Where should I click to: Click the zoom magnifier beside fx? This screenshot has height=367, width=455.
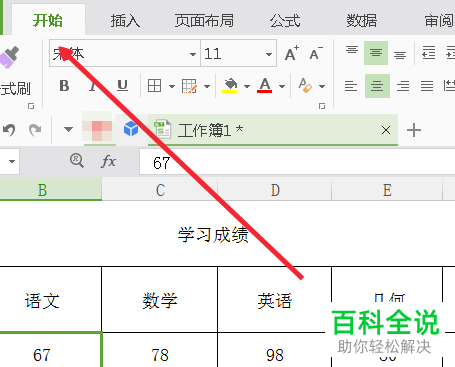pyautogui.click(x=77, y=161)
